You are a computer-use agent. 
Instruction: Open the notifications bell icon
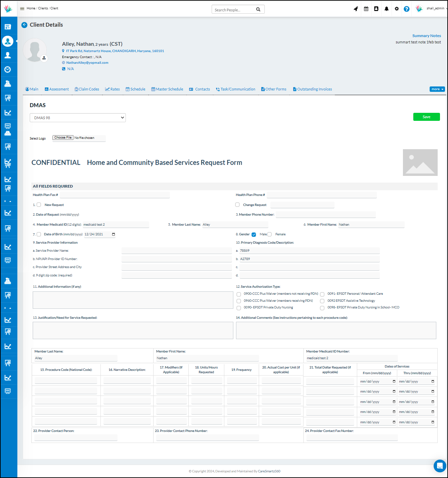386,9
